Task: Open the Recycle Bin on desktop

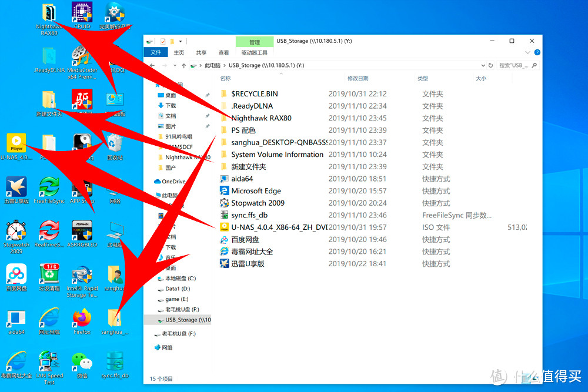Action: 115,147
